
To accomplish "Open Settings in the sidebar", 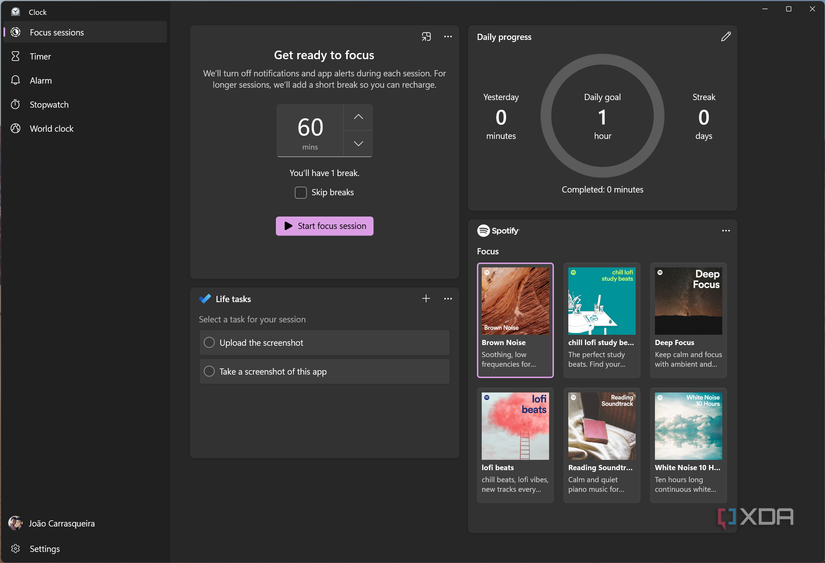I will (x=44, y=549).
